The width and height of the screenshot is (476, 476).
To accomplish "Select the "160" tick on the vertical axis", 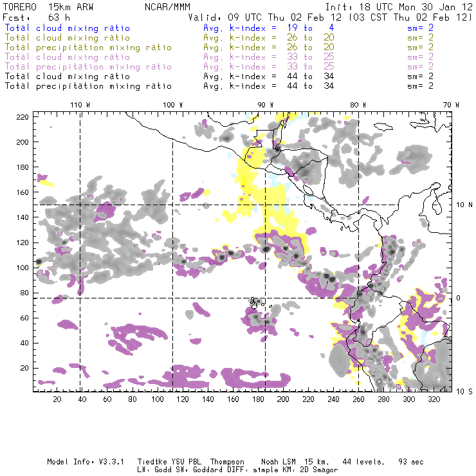I will click(23, 192).
